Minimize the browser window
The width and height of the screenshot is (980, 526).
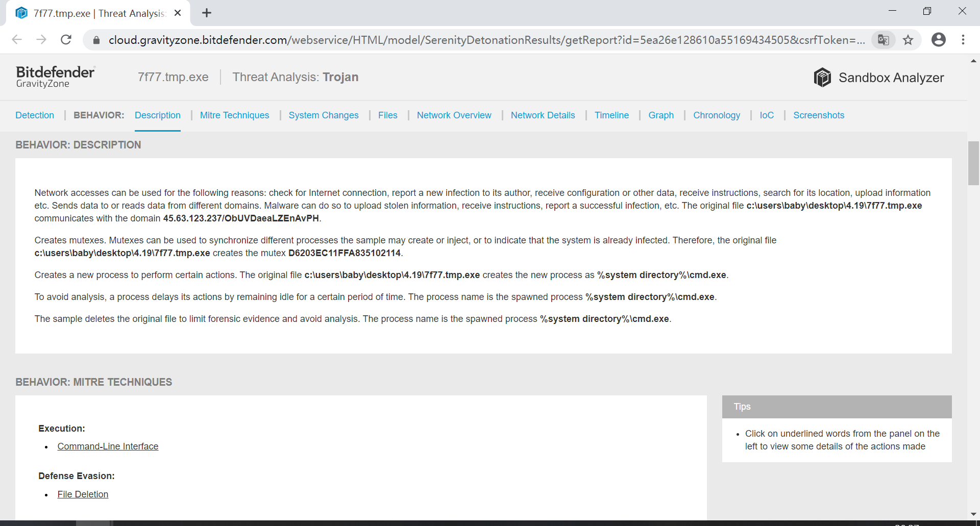click(892, 11)
